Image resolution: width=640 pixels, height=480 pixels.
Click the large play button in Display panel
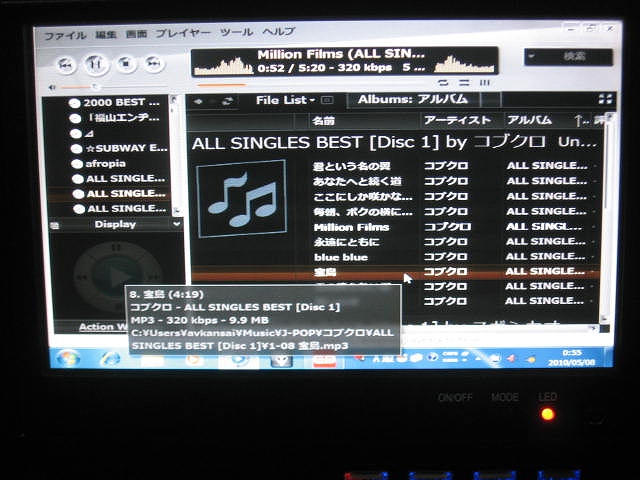point(115,276)
